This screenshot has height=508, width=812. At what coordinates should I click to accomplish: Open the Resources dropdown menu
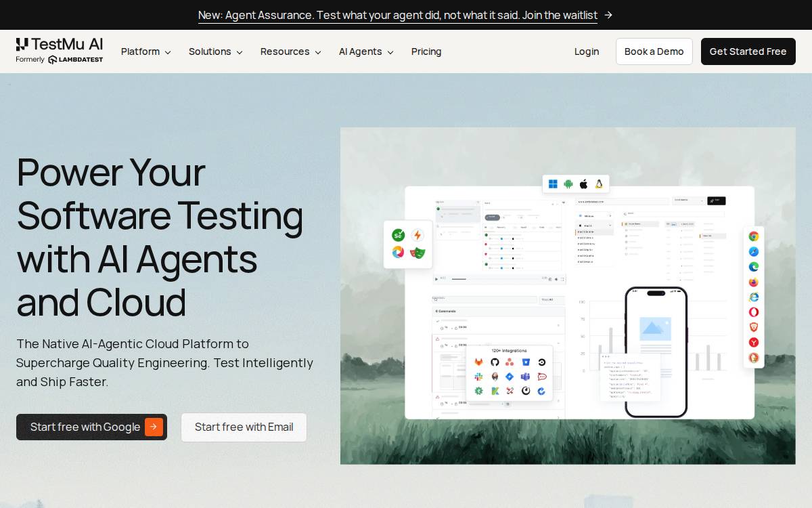(291, 51)
